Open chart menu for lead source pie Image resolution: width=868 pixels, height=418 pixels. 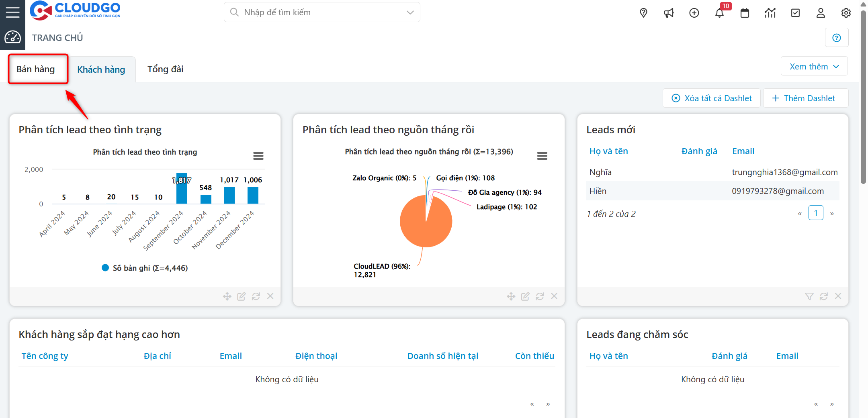[x=542, y=156]
